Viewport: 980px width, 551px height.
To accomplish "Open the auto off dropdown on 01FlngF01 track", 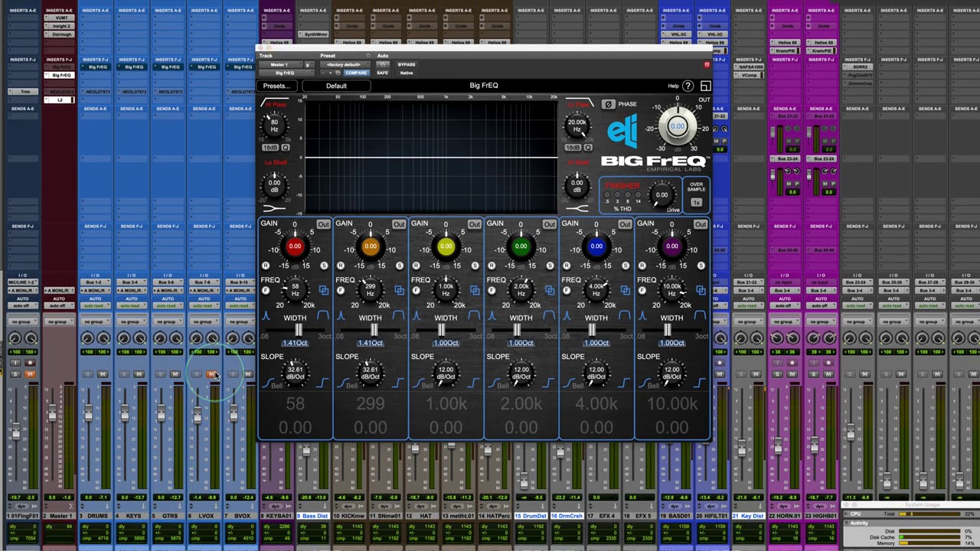I will coord(22,306).
